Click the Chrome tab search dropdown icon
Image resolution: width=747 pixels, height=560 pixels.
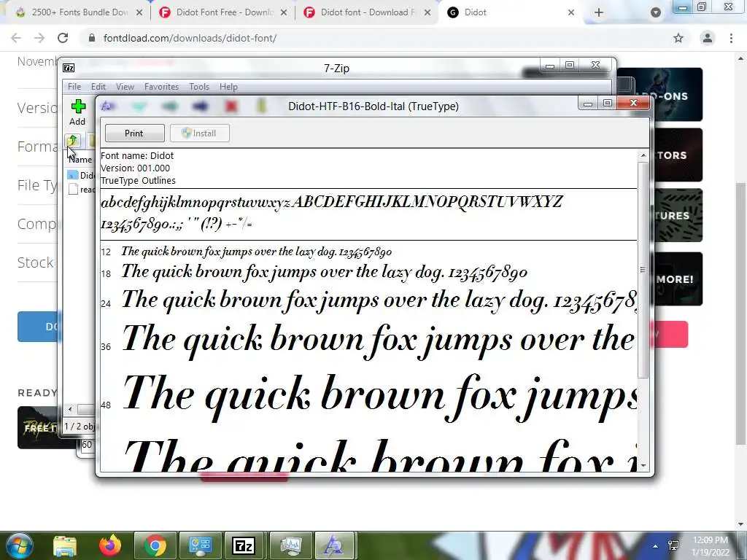(x=656, y=12)
